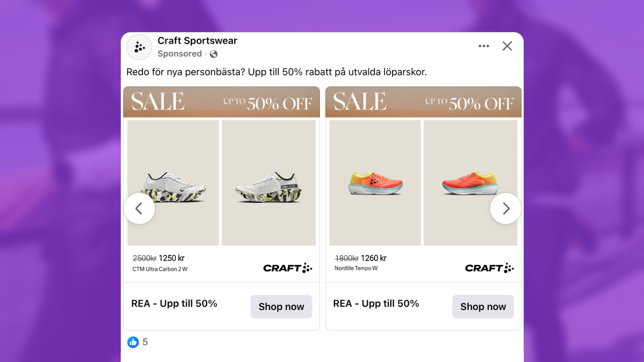Click Craft logo on CTM Ultra Carbon card

click(x=287, y=268)
